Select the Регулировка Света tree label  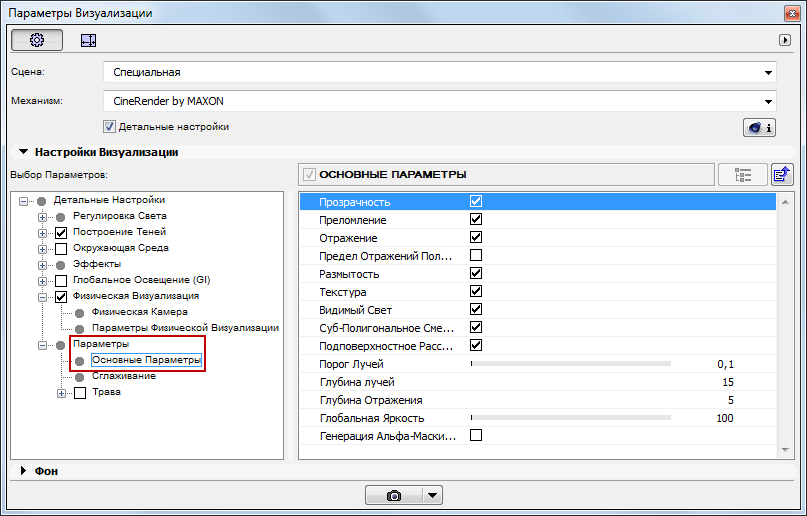click(119, 216)
